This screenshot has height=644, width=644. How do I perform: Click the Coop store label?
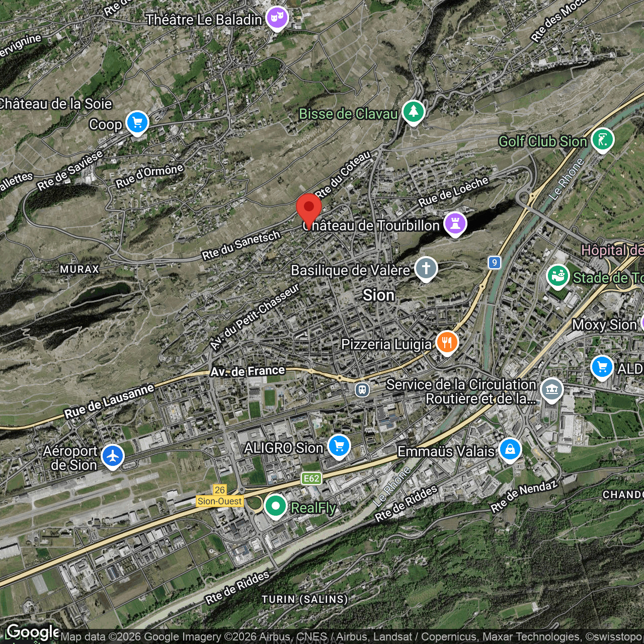[106, 124]
